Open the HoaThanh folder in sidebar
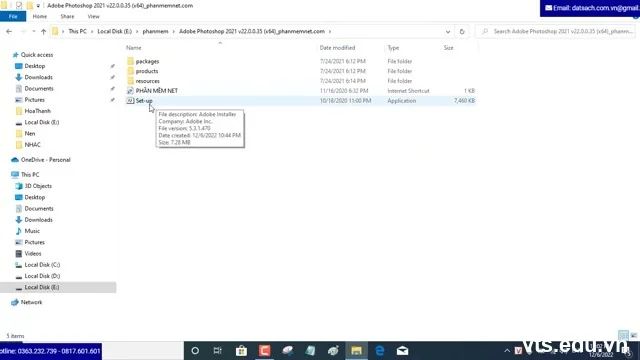This screenshot has height=360, width=640. point(37,111)
